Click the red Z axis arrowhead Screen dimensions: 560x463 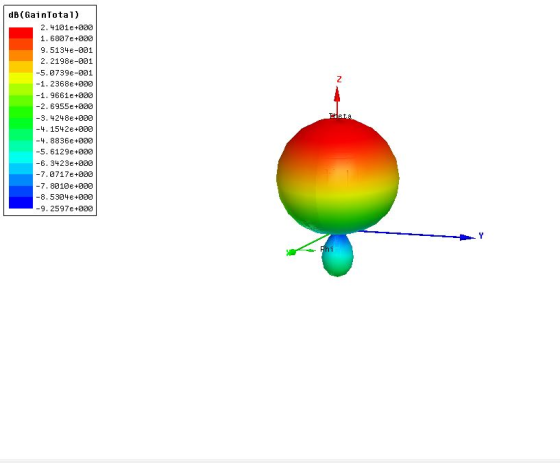pyautogui.click(x=337, y=95)
